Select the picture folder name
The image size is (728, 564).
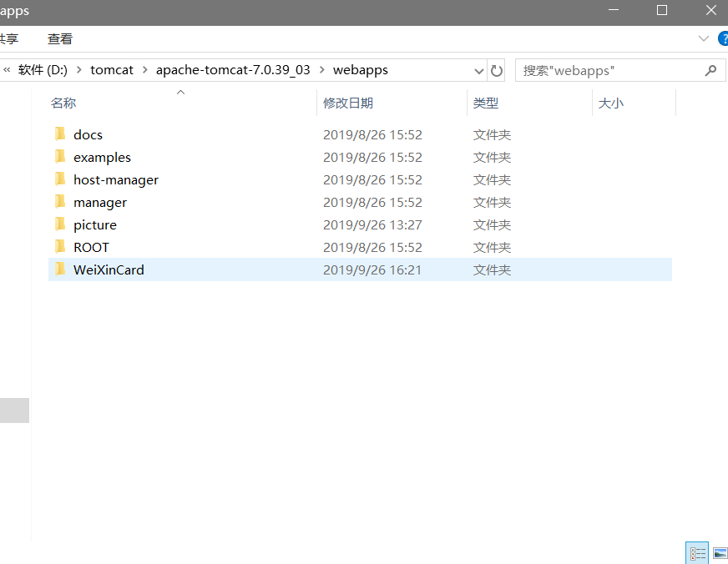pyautogui.click(x=95, y=225)
